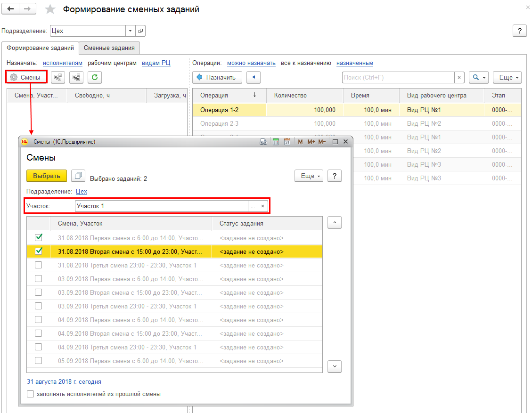
Task: Check 31.08.2018 Третья смена checkbox
Action: [x=39, y=265]
